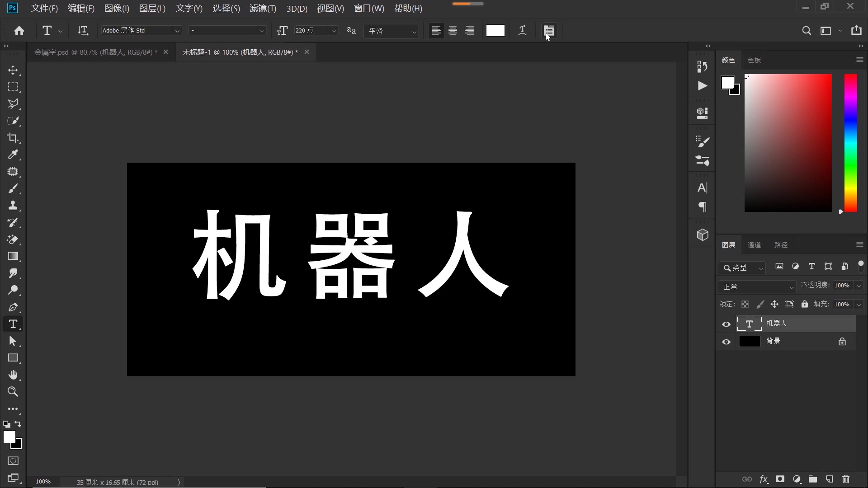This screenshot has height=488, width=868.
Task: Select the Zoom tool
Action: coord(13,392)
